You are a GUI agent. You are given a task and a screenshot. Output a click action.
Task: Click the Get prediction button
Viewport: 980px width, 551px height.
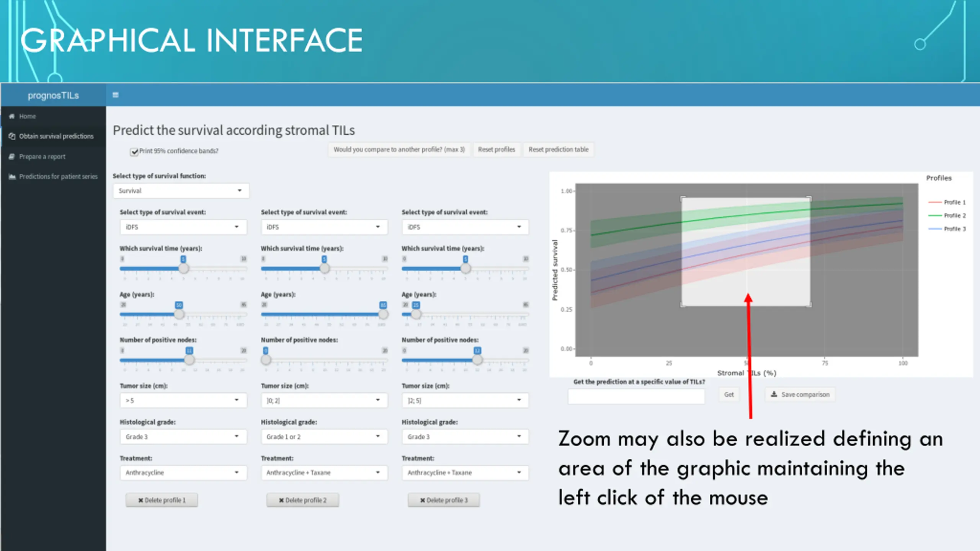click(729, 395)
